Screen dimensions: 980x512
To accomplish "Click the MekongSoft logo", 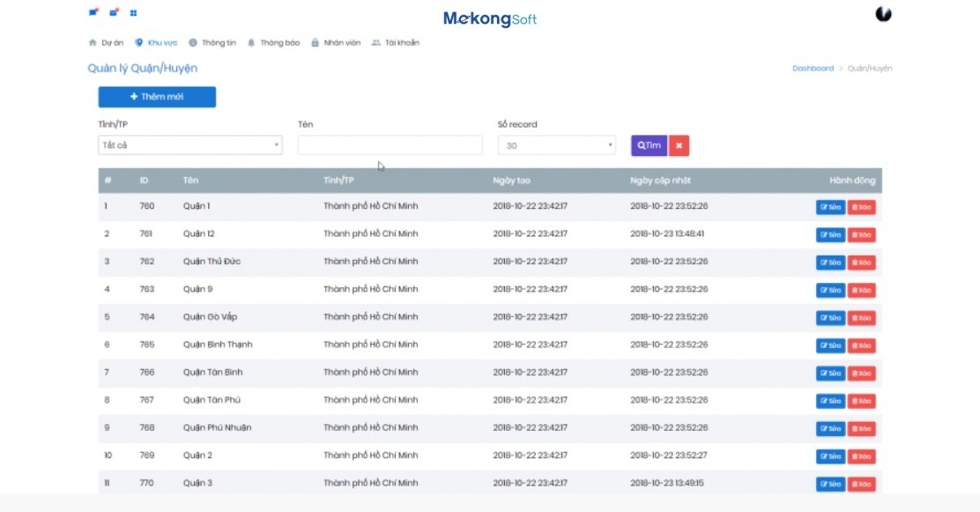I will coord(490,19).
